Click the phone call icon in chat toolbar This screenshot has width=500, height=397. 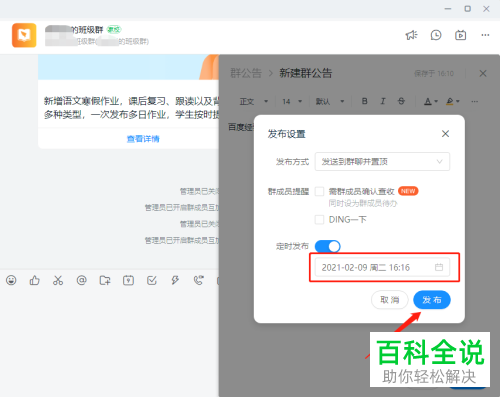pos(199,280)
